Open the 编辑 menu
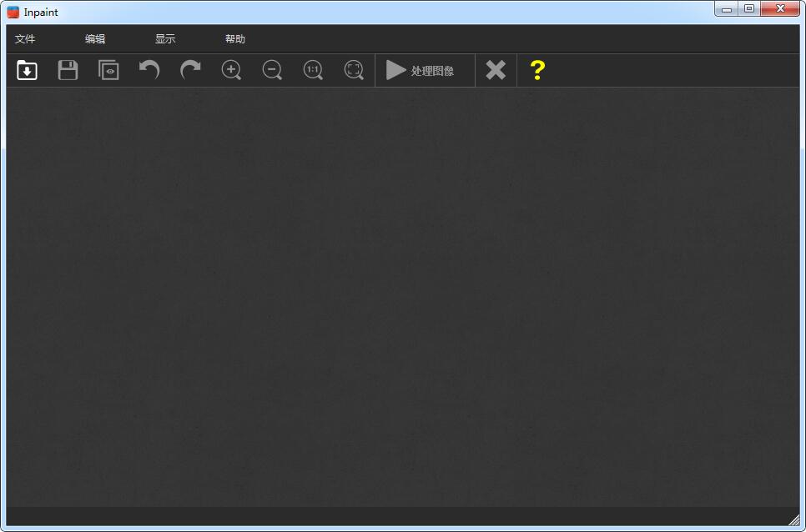This screenshot has height=532, width=806. [x=95, y=39]
